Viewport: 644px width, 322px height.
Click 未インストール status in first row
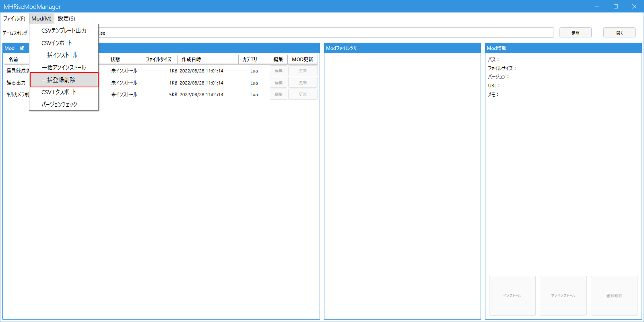[124, 71]
